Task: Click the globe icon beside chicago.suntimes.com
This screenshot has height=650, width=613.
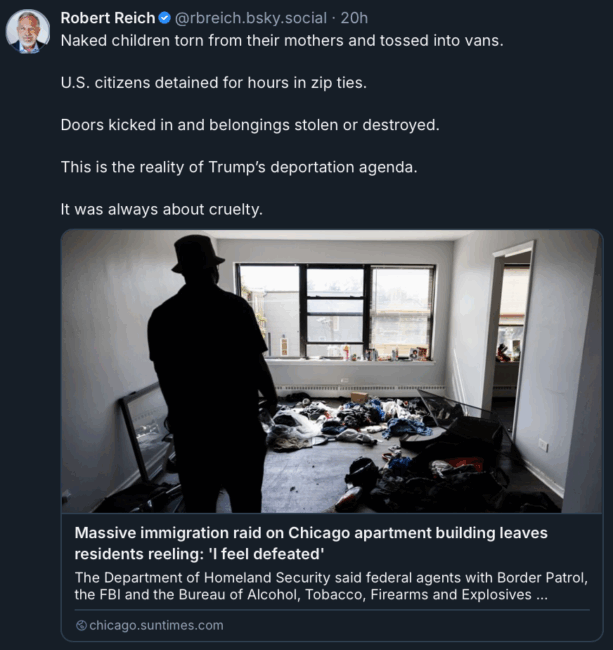Action: (x=82, y=625)
